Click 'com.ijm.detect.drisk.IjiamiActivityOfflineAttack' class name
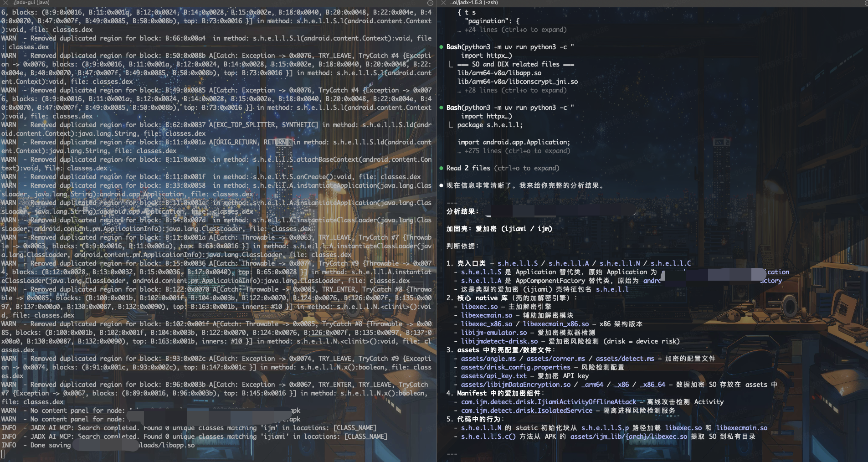 pyautogui.click(x=548, y=402)
